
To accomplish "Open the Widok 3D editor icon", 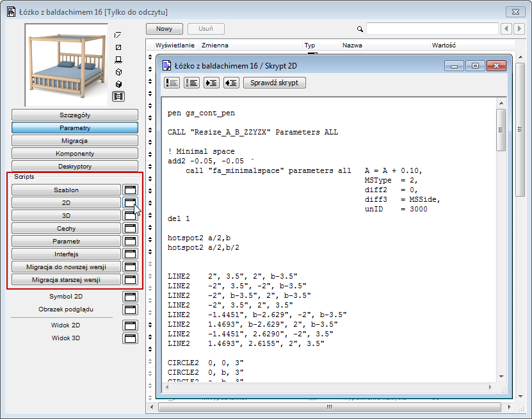I will [x=130, y=338].
